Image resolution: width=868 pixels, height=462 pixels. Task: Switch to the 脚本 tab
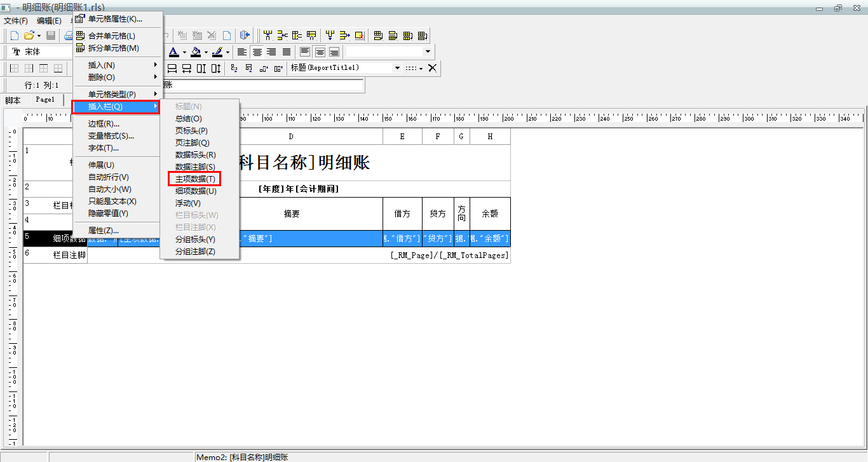[13, 100]
